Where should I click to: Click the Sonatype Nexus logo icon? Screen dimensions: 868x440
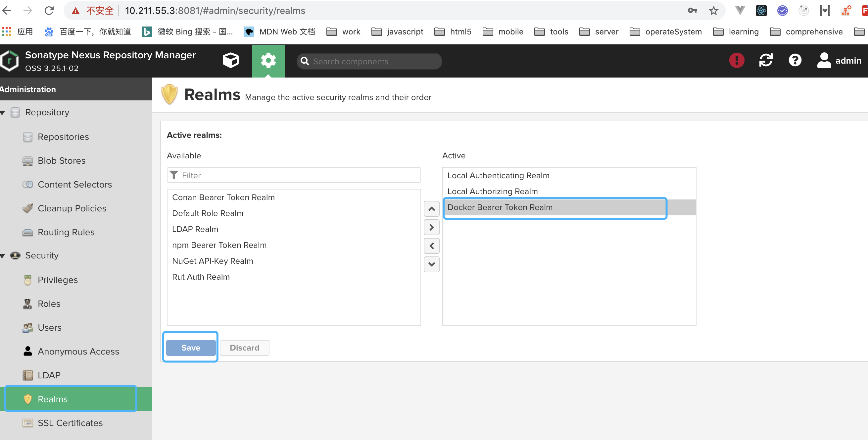pos(9,61)
